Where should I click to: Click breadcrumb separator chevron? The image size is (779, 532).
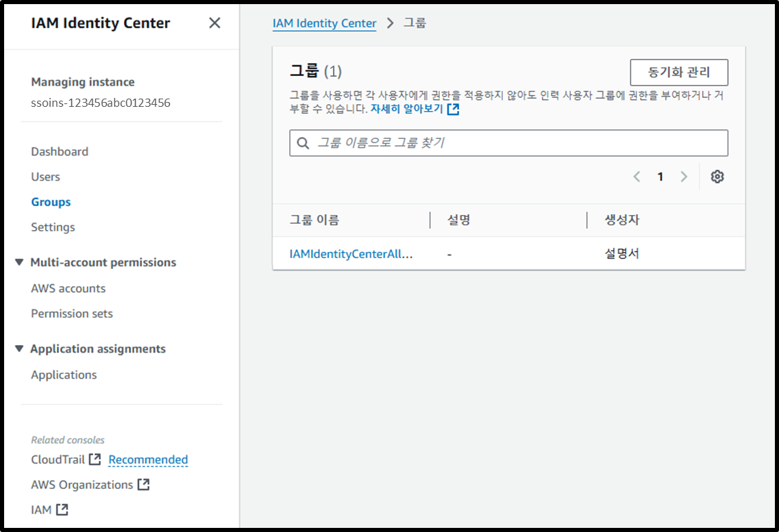tap(390, 23)
